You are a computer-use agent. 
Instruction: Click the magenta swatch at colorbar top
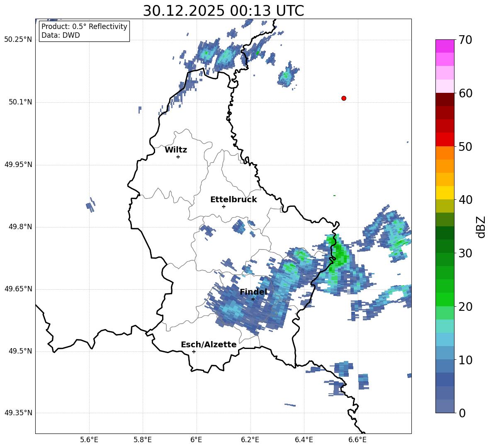pyautogui.click(x=445, y=46)
